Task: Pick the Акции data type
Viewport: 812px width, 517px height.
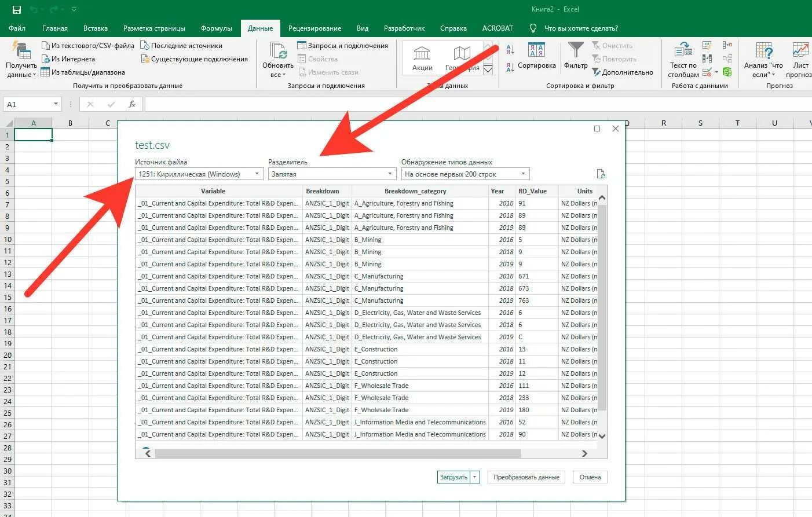Action: 422,58
